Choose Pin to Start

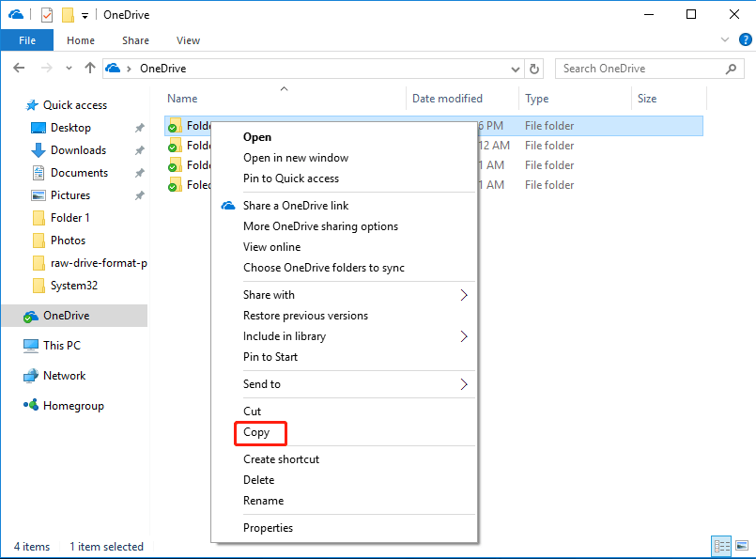pos(270,357)
